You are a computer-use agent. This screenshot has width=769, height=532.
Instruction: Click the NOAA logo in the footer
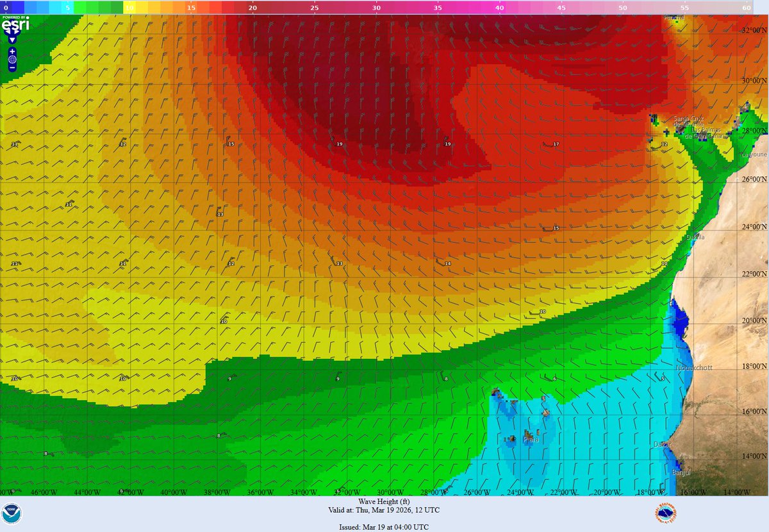point(12,514)
